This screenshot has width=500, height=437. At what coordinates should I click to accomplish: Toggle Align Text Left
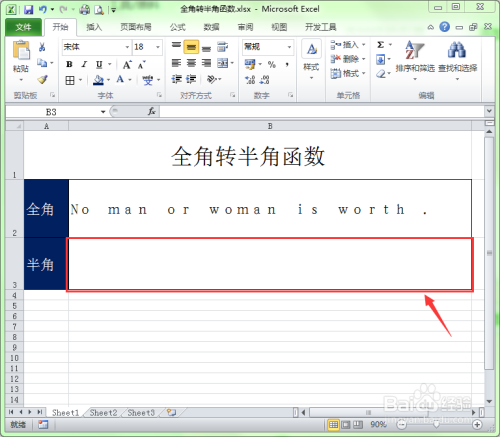tap(176, 63)
